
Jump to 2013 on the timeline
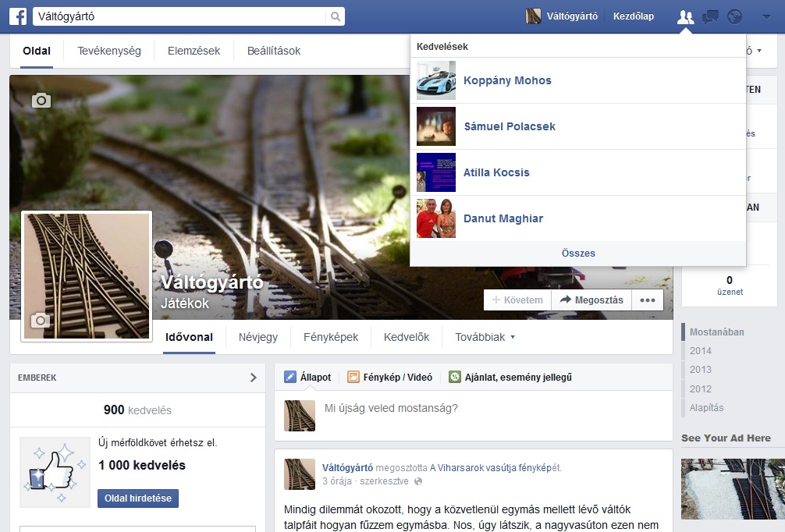click(701, 370)
